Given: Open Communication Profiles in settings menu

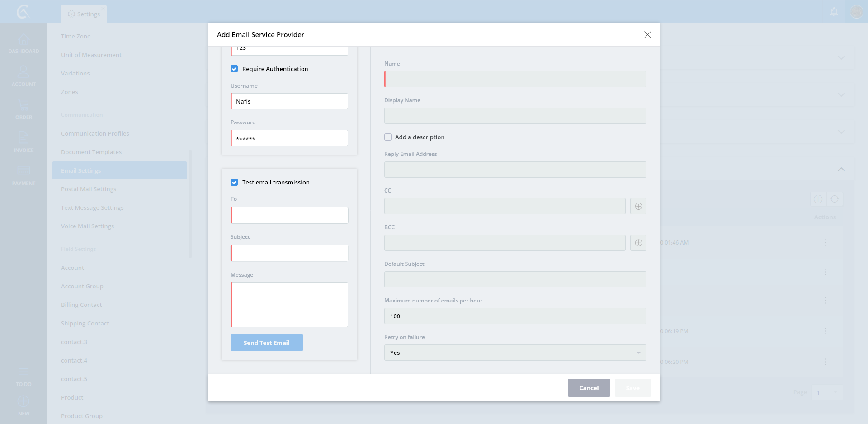Looking at the screenshot, I should point(95,133).
